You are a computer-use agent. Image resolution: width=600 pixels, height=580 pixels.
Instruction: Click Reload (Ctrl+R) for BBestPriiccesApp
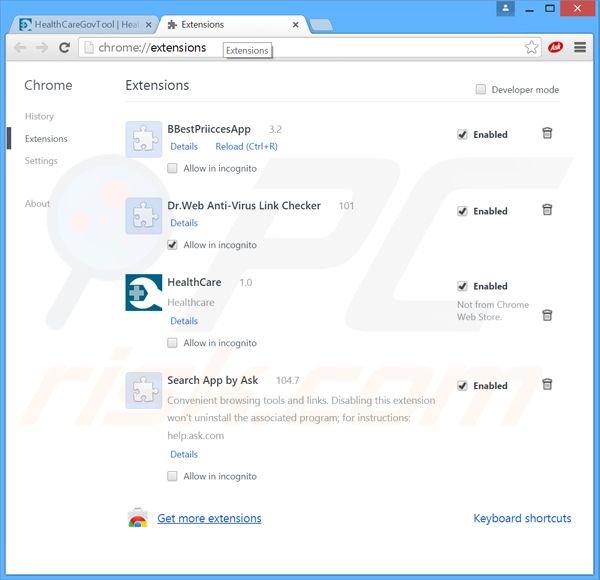point(246,147)
